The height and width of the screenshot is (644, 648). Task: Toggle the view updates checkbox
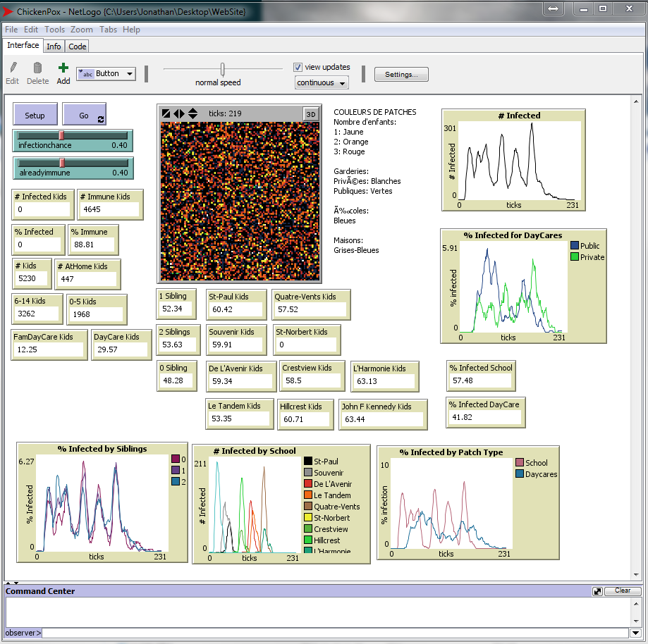(298, 67)
